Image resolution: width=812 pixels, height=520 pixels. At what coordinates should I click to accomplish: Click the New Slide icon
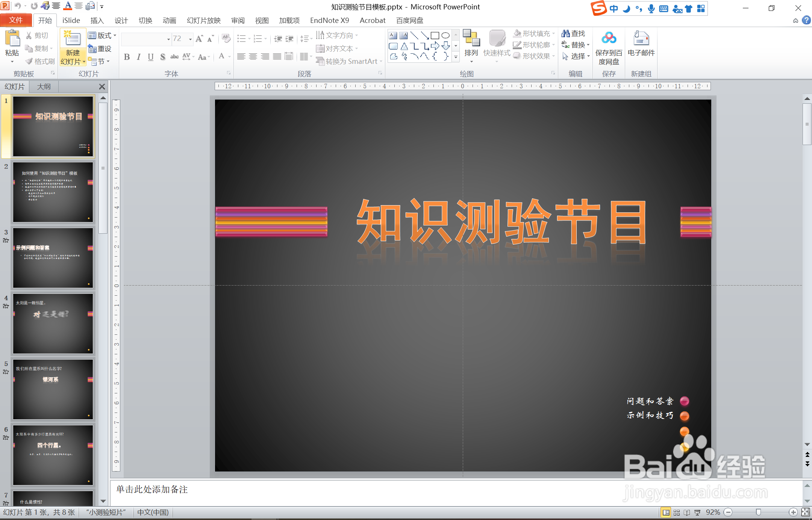[72, 39]
